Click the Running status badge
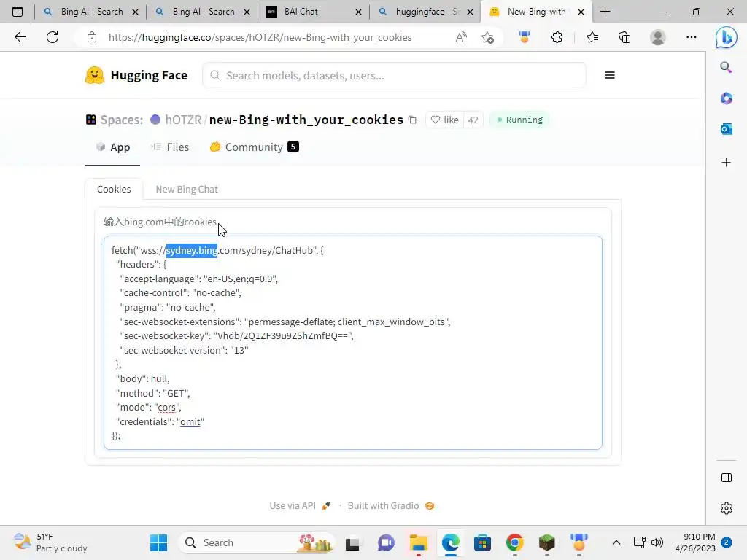The width and height of the screenshot is (747, 560). (x=519, y=120)
